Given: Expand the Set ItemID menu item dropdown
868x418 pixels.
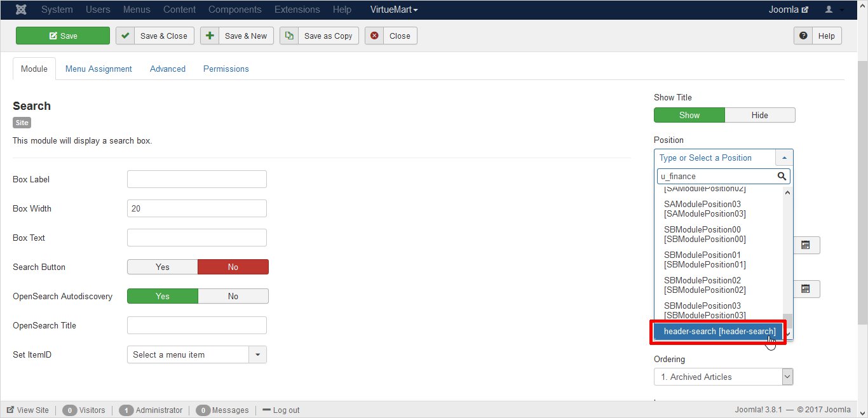Looking at the screenshot, I should 257,354.
